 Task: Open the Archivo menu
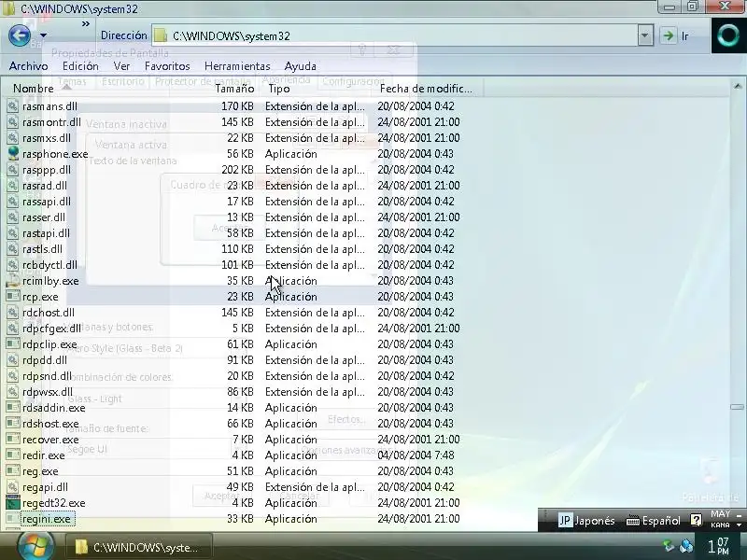coord(29,66)
